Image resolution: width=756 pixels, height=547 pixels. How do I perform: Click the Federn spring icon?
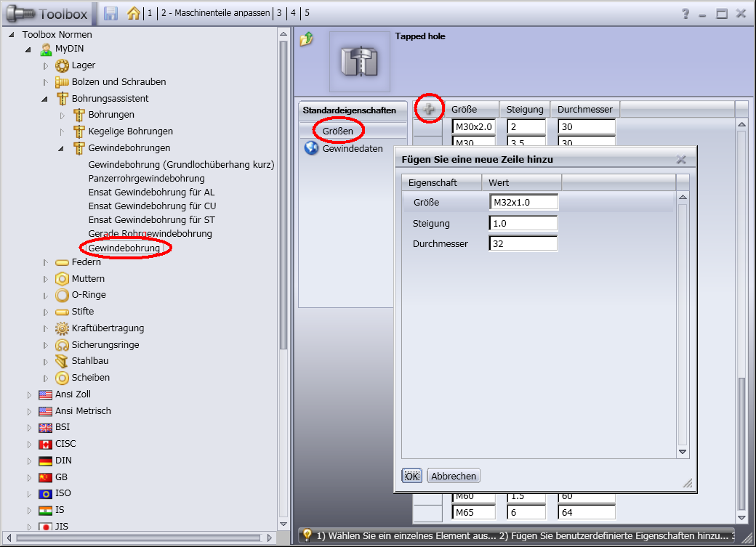point(62,263)
